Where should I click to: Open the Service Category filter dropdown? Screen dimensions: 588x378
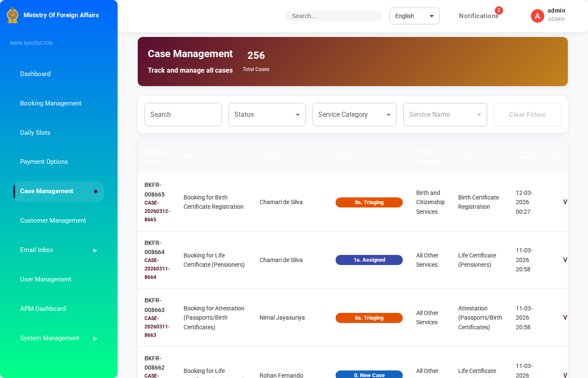pyautogui.click(x=354, y=115)
